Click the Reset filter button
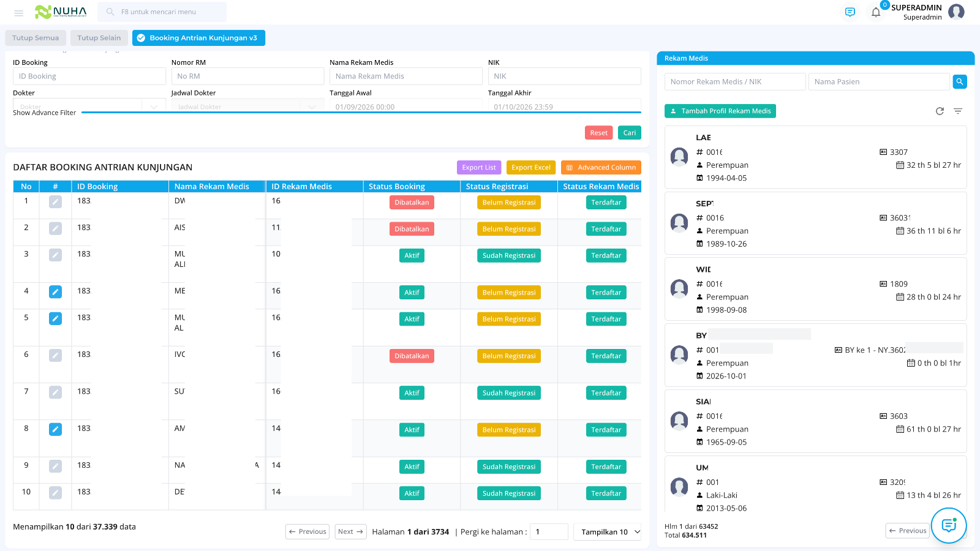Viewport: 980px width, 551px height. coord(599,133)
